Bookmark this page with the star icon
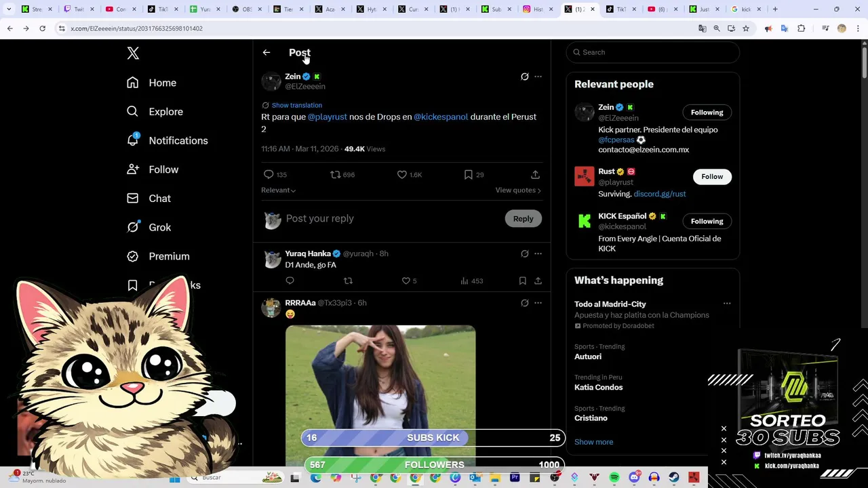Viewport: 868px width, 488px height. [746, 28]
